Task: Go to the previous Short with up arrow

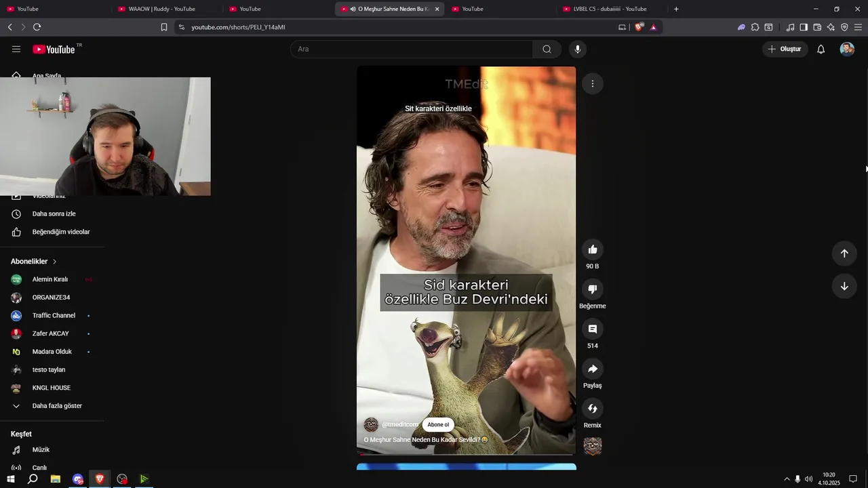Action: pos(844,253)
